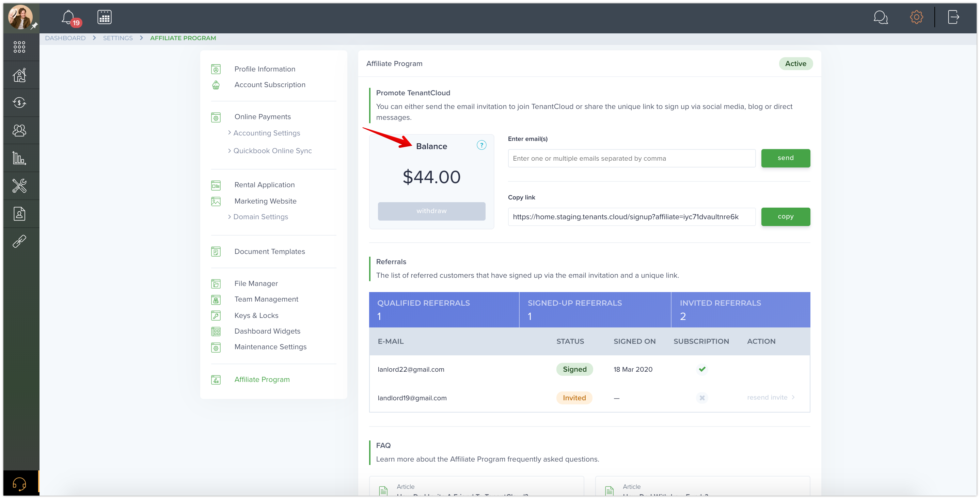This screenshot has height=499, width=980.
Task: Select the Qualified Referrals counter
Action: click(444, 309)
